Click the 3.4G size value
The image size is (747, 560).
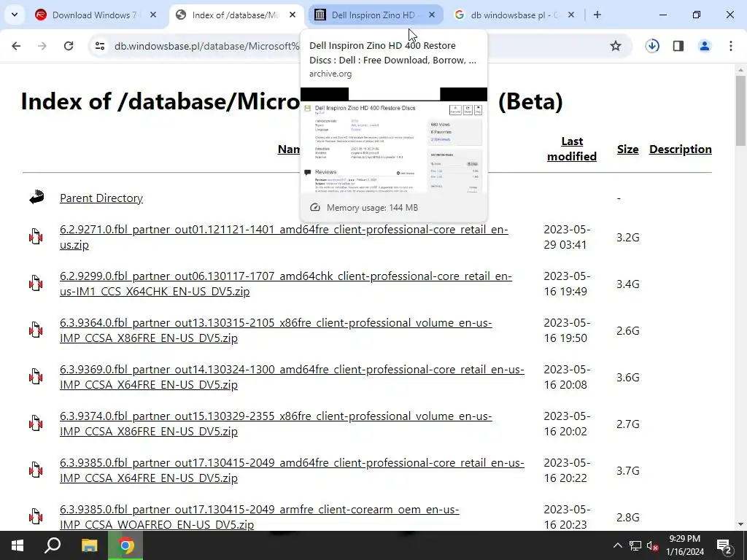tap(627, 284)
